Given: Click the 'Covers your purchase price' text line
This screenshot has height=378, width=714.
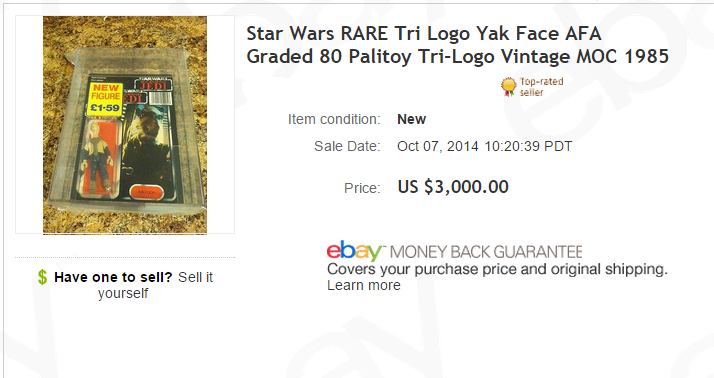Looking at the screenshot, I should [497, 269].
